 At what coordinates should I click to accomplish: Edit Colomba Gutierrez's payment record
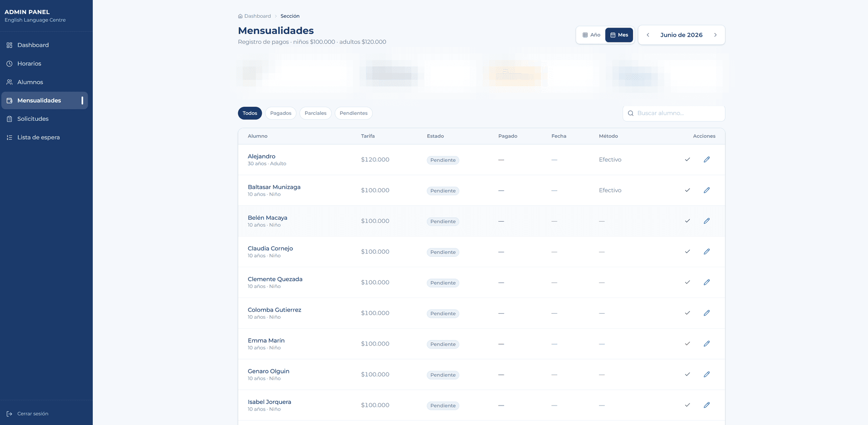pos(707,313)
